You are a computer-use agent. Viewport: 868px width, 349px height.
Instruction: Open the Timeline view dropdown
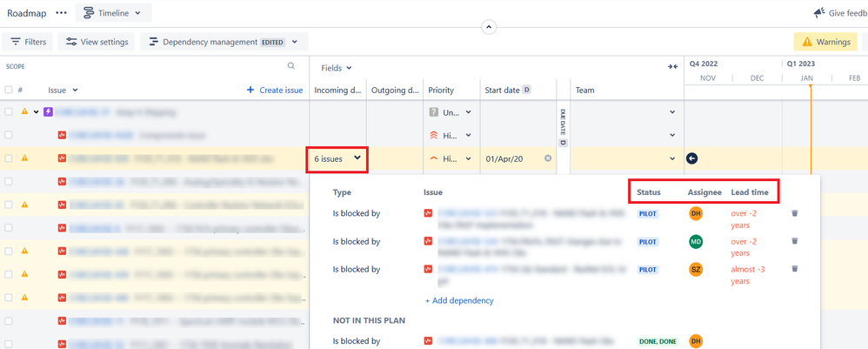[113, 13]
